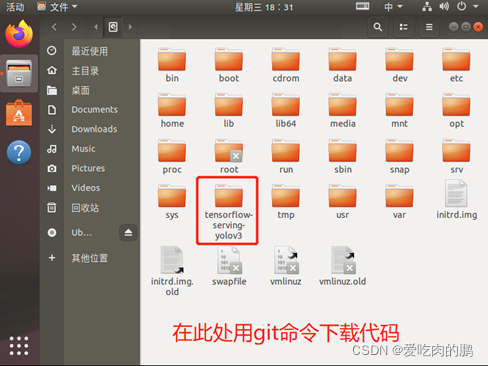This screenshot has width=488, height=366.
Task: Select the opt folder
Action: point(456,110)
